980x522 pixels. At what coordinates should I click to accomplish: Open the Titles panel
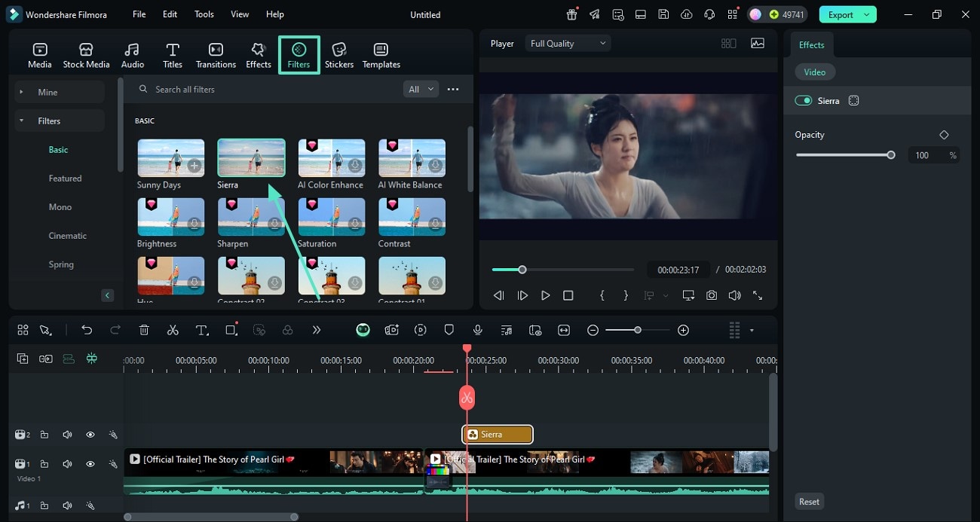173,56
